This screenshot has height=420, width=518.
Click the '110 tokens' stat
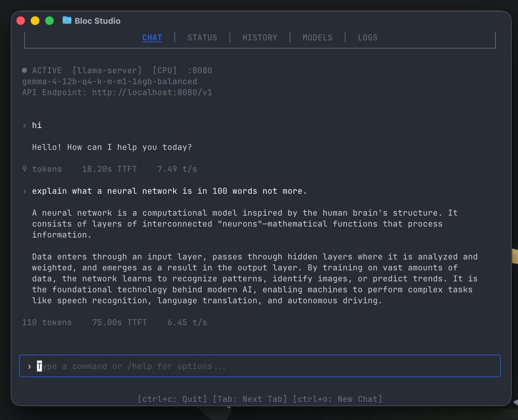click(x=47, y=322)
